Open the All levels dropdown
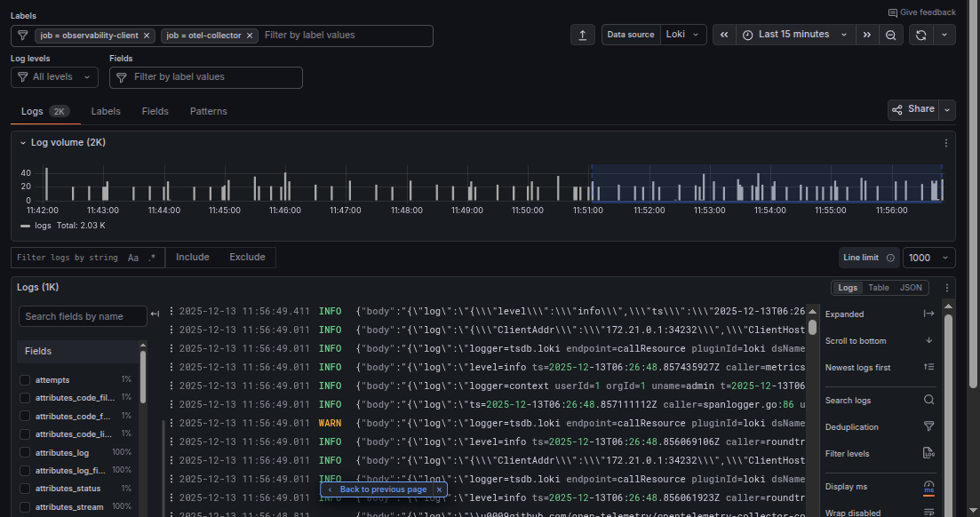The image size is (980, 517). (54, 77)
